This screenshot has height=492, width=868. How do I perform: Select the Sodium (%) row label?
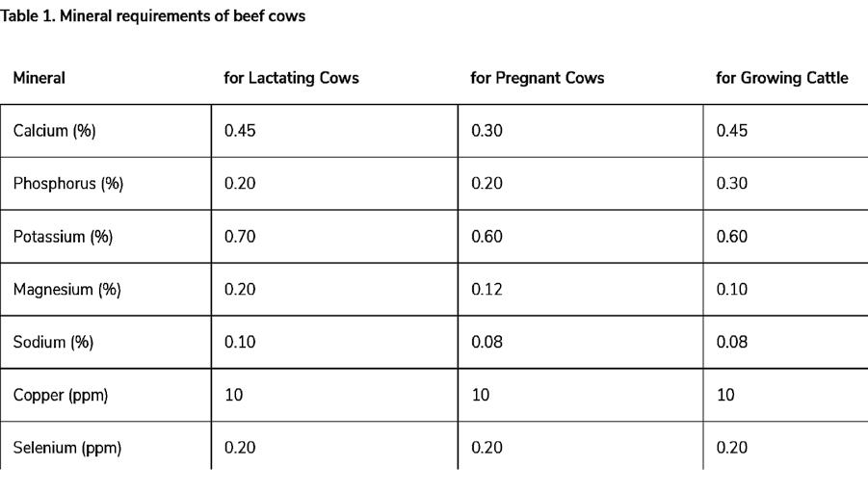pyautogui.click(x=53, y=342)
